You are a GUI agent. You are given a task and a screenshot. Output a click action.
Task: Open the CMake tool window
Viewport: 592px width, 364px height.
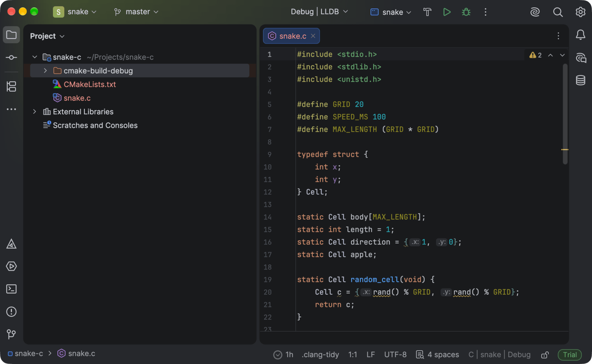click(x=11, y=244)
